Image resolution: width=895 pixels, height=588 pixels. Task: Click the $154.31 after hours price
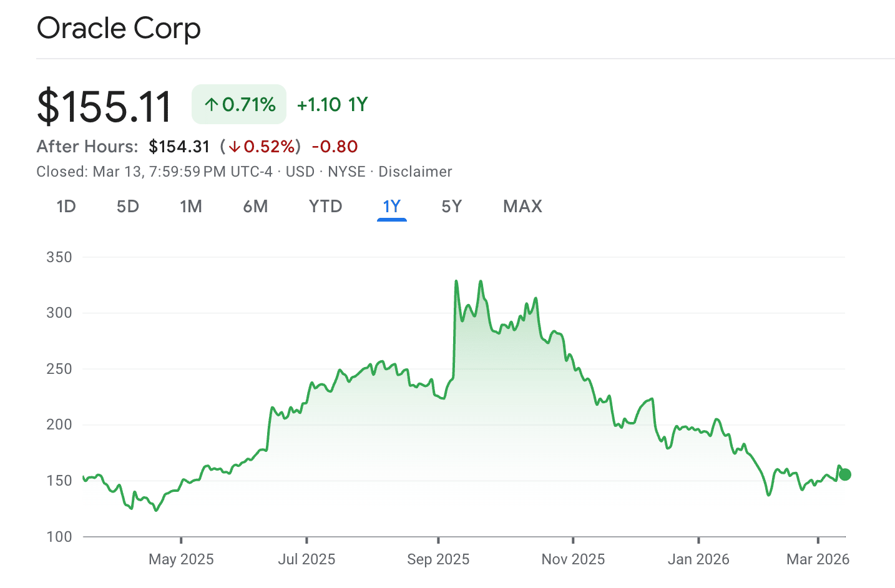point(179,147)
